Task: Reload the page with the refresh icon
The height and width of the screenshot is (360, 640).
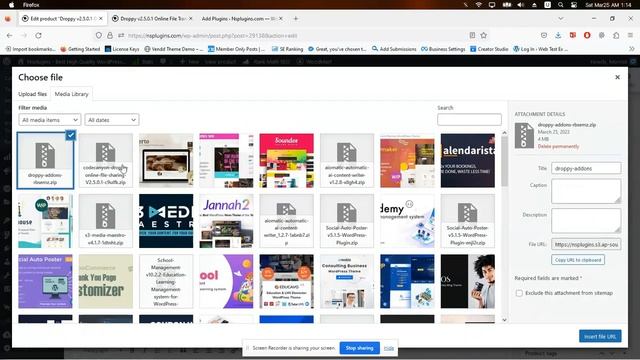Action: click(x=38, y=36)
